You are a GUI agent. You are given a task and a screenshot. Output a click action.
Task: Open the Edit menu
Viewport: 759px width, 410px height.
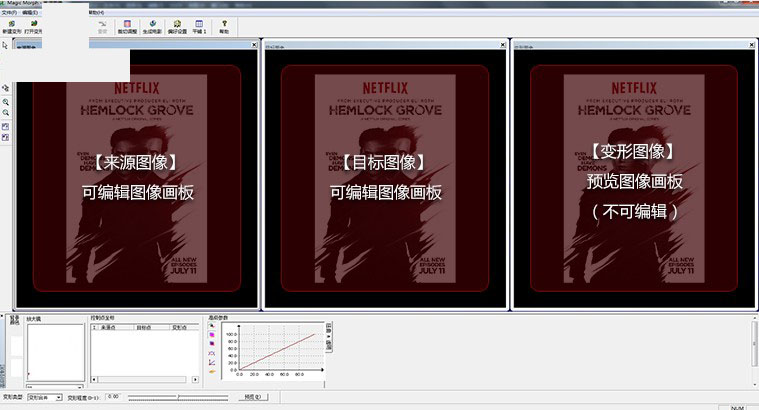(x=30, y=12)
